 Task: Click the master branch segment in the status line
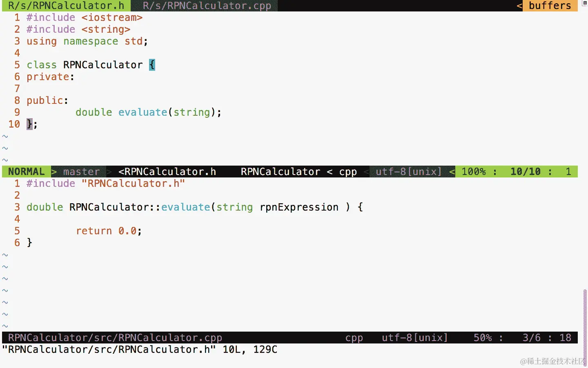[81, 172]
